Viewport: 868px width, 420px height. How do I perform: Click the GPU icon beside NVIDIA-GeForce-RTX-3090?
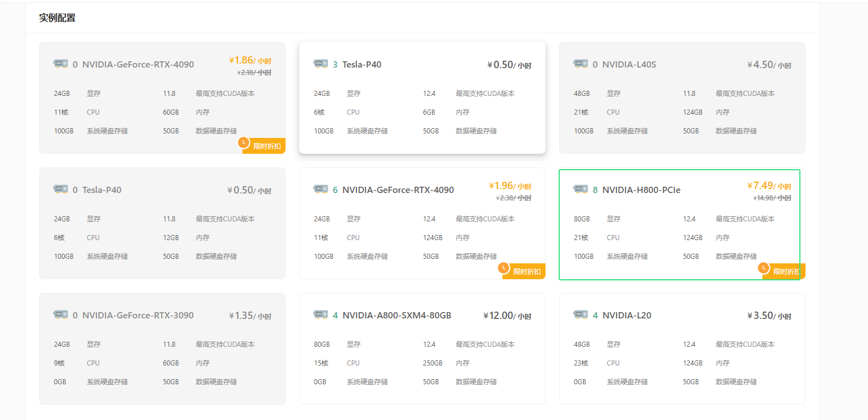(x=61, y=314)
